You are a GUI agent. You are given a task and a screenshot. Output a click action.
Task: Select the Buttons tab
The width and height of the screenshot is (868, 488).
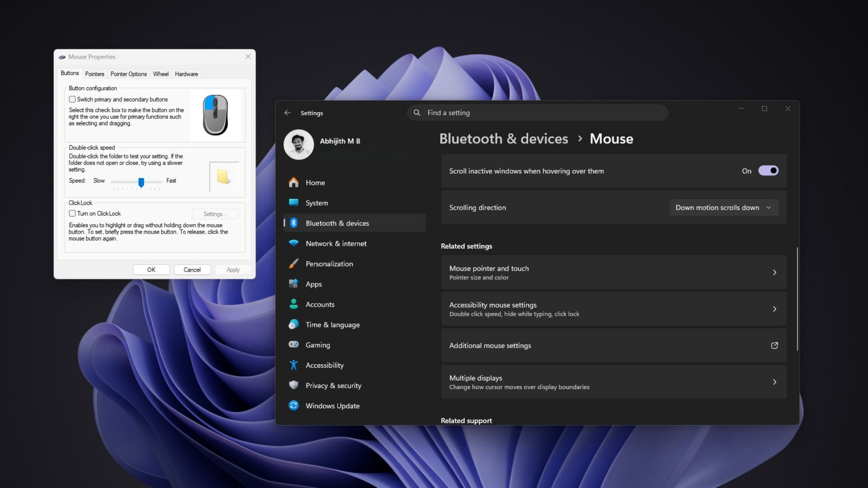(70, 73)
